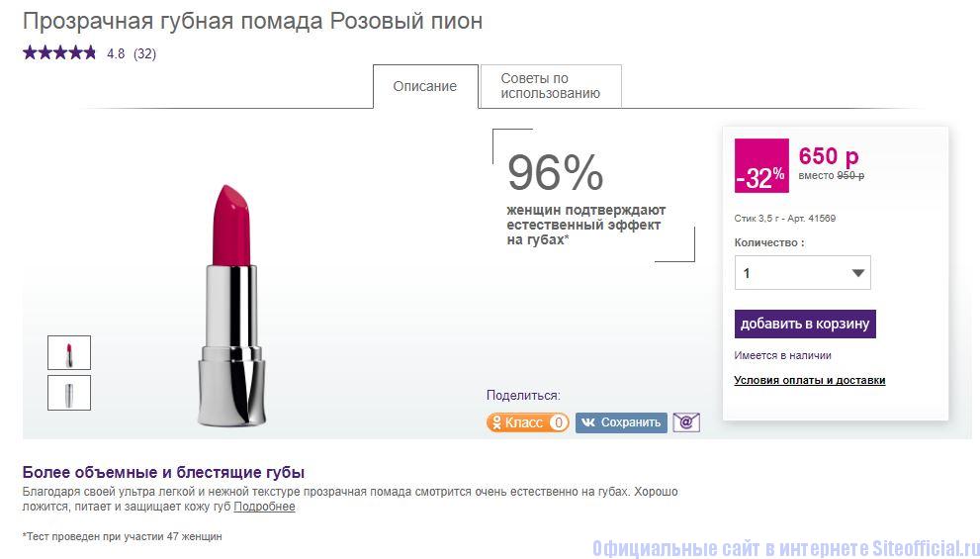Switch to the Описание tab
This screenshot has height=559, width=980.
pos(425,86)
